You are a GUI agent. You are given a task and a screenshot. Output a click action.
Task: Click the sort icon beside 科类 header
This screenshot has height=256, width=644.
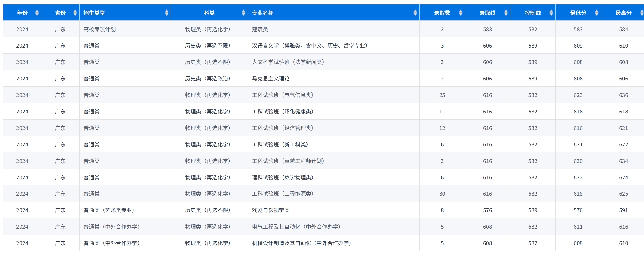point(243,13)
